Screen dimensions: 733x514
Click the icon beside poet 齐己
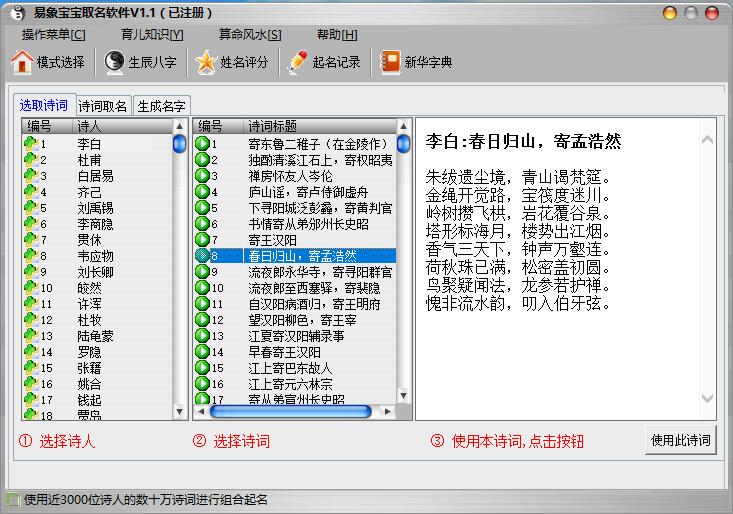pyautogui.click(x=31, y=192)
